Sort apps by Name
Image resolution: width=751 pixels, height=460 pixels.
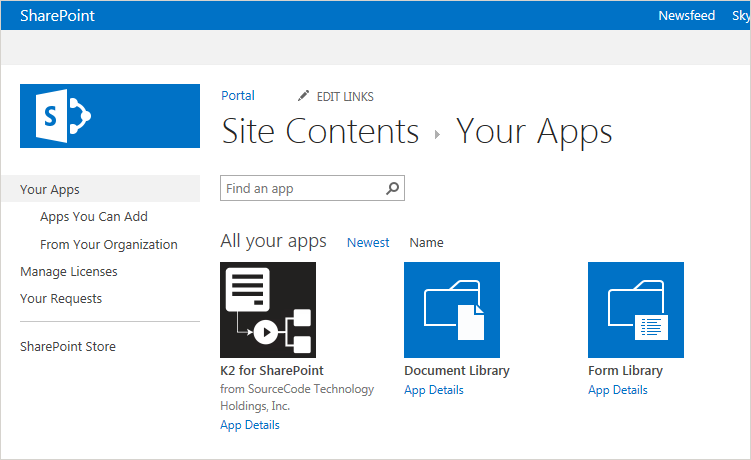click(x=426, y=242)
